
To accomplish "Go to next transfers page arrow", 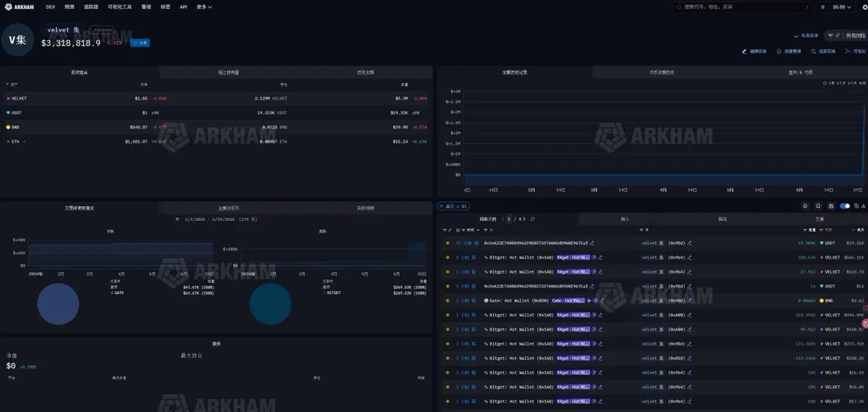I will click(525, 218).
